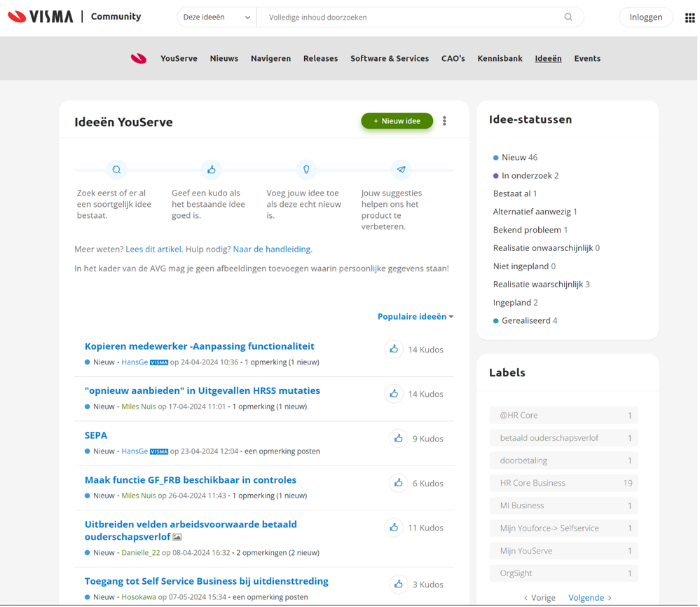
Task: Click the small Visma swirl in navigation bar
Action: point(139,58)
